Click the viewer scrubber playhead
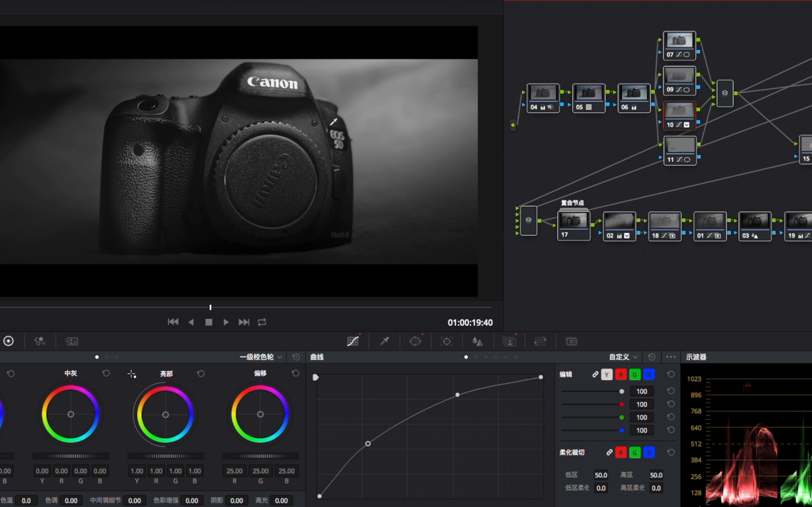Viewport: 812px width, 507px height. coord(210,307)
